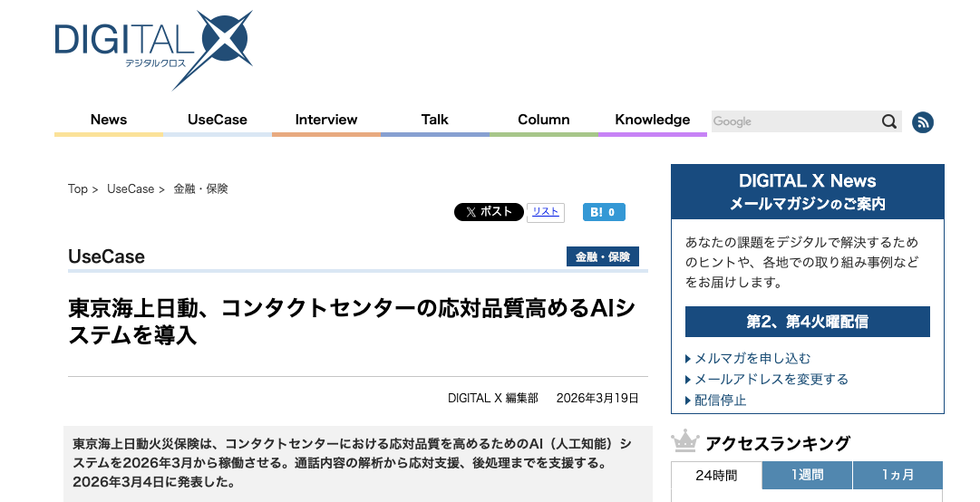
Task: Select the 1ヵ月 ranking tab
Action: coord(898,476)
